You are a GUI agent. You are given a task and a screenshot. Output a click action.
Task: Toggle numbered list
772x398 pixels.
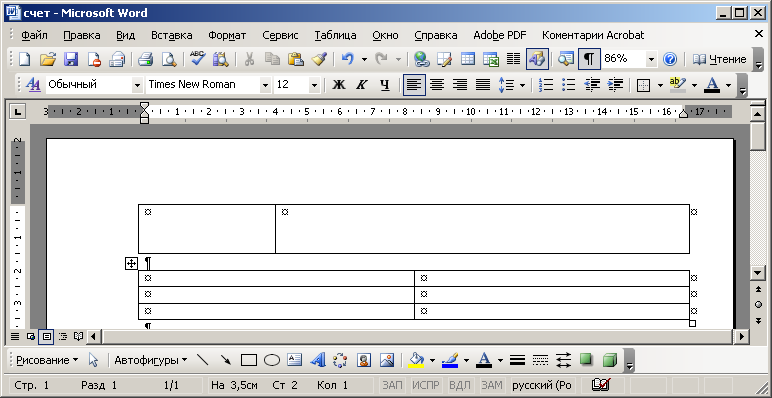546,85
